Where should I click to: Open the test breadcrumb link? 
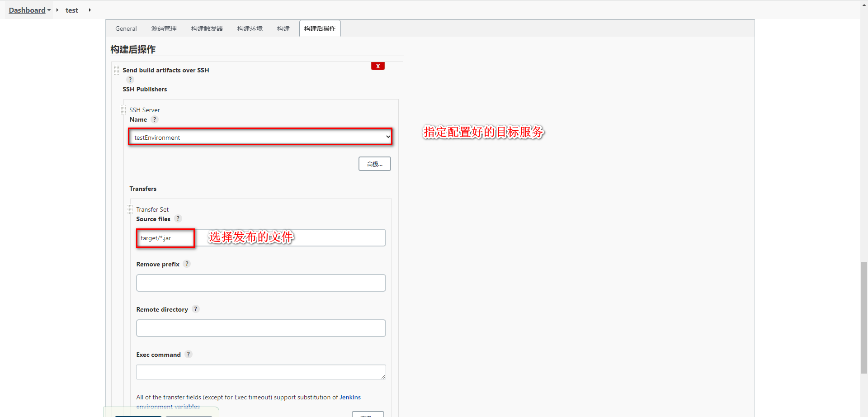click(72, 10)
